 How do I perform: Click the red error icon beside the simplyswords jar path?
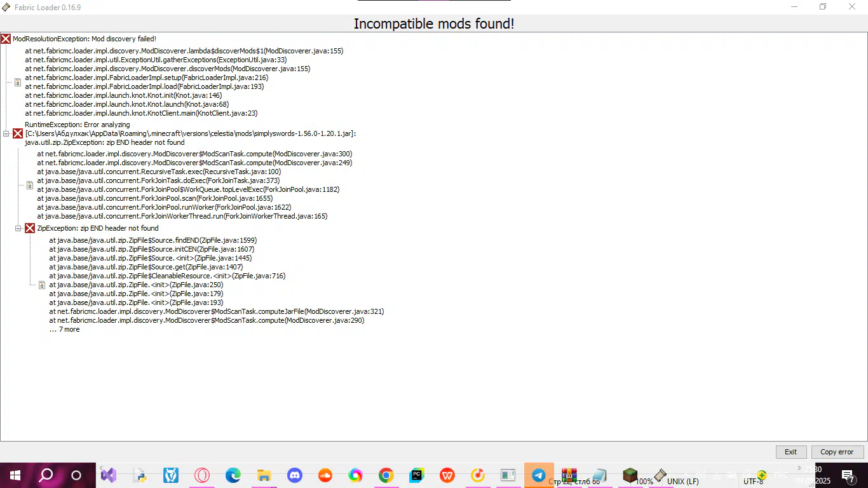click(x=18, y=133)
